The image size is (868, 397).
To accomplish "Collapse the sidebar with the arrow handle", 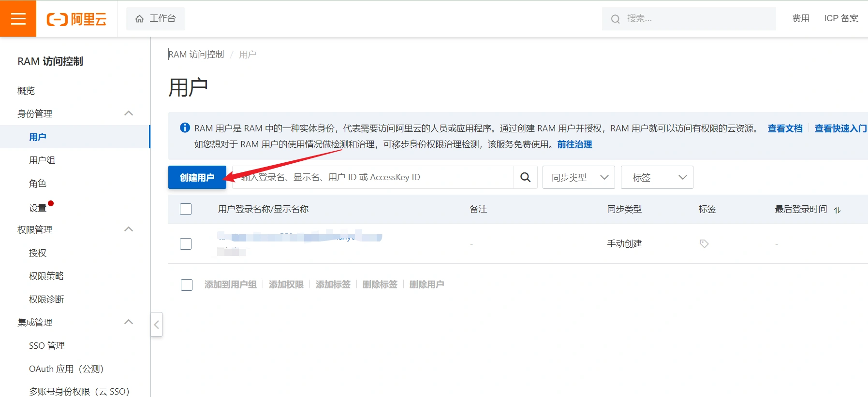I will pos(156,325).
